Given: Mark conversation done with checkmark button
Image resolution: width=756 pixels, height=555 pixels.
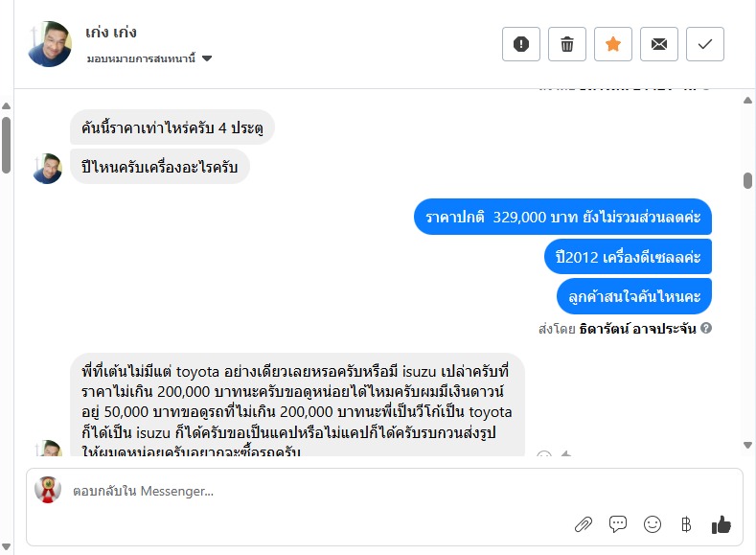Looking at the screenshot, I should point(705,44).
